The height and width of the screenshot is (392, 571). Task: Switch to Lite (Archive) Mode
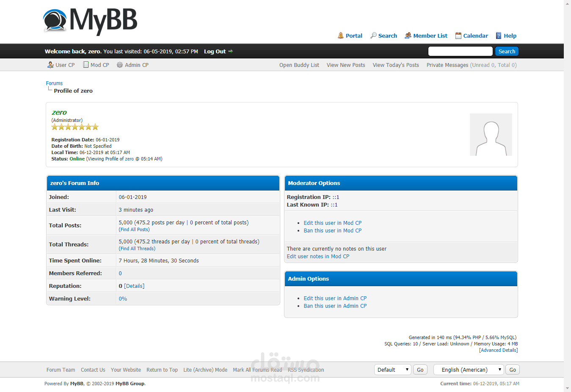(x=205, y=370)
